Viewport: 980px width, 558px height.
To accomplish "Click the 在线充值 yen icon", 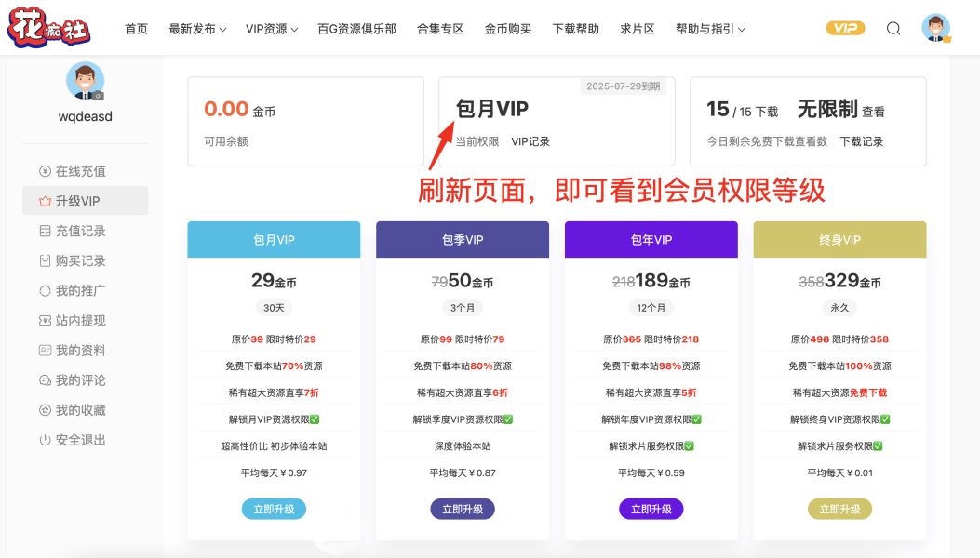I will [45, 171].
